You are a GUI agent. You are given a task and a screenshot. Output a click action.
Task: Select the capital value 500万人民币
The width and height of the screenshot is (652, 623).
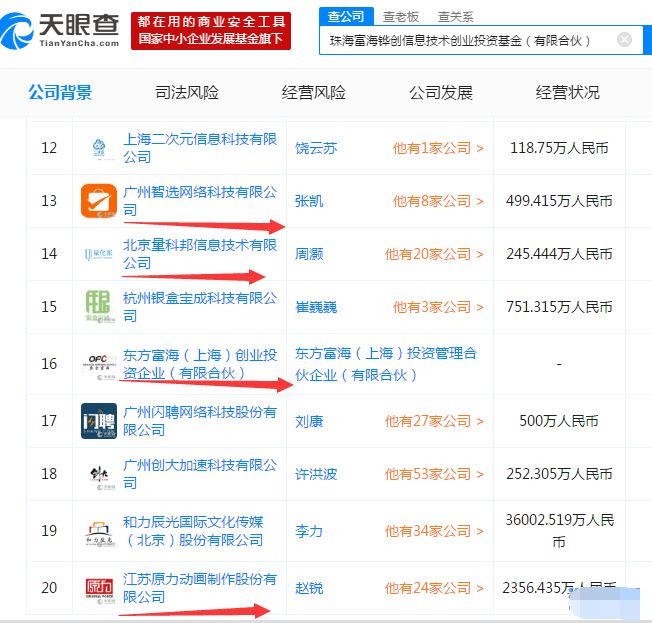click(x=559, y=420)
